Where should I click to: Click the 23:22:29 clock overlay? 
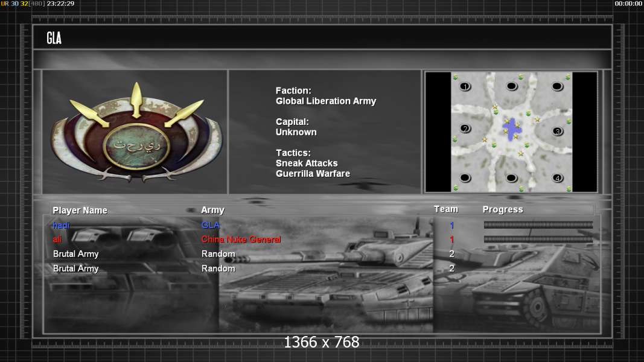pyautogui.click(x=60, y=4)
